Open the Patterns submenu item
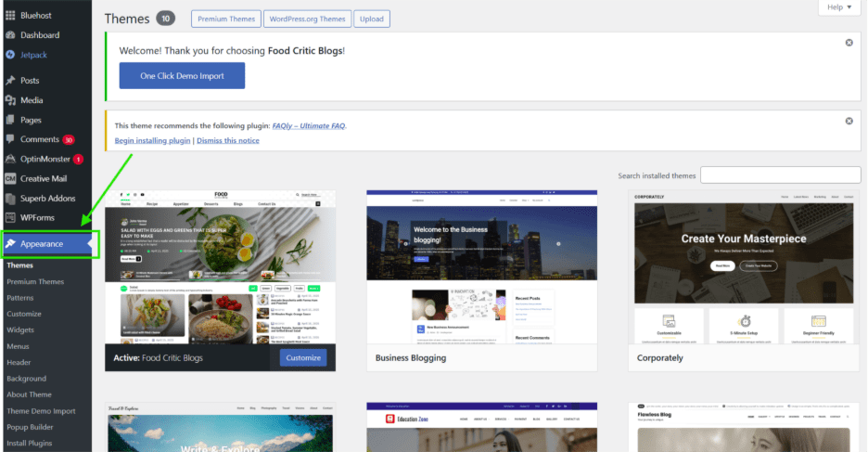 point(19,297)
